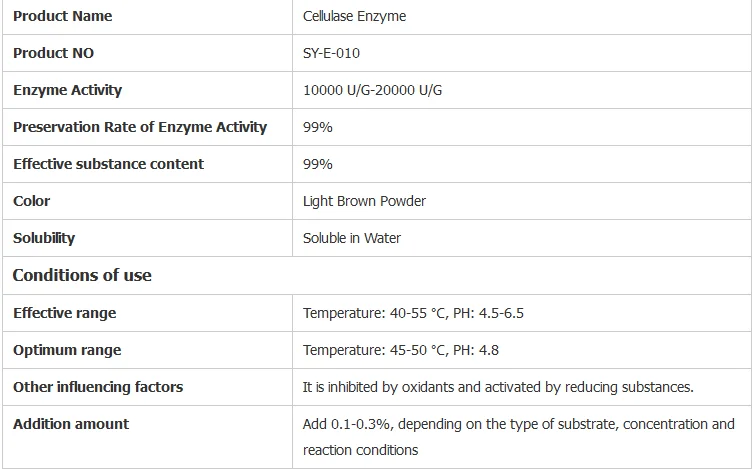Click the "Effective substance content" label

[x=108, y=164]
